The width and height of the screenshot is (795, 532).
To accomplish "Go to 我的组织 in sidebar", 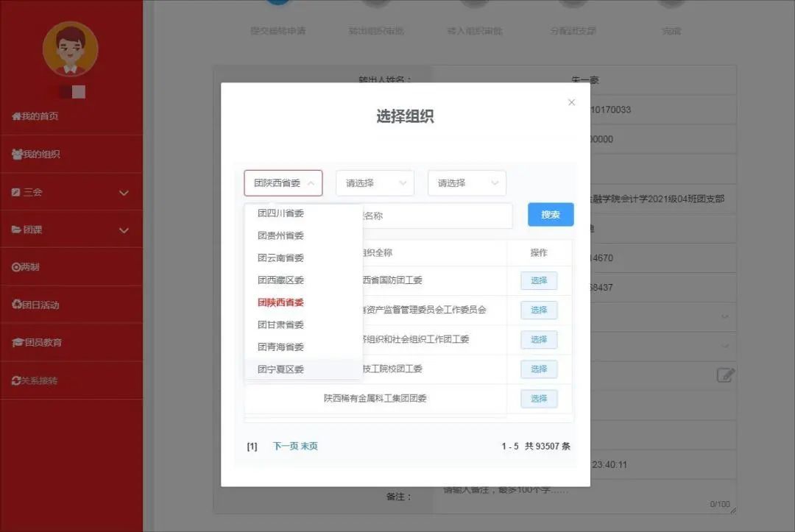I will pos(36,155).
